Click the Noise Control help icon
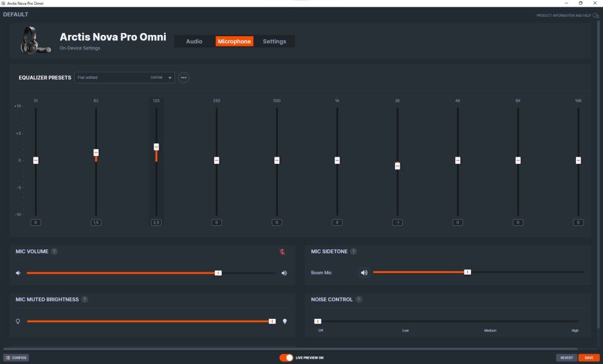603x364 pixels. [x=358, y=300]
